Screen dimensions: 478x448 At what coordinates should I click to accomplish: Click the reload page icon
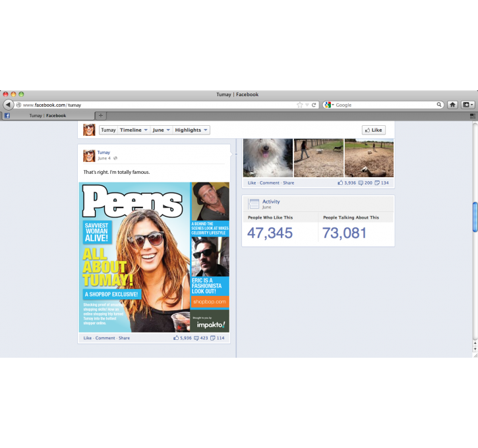pos(314,105)
